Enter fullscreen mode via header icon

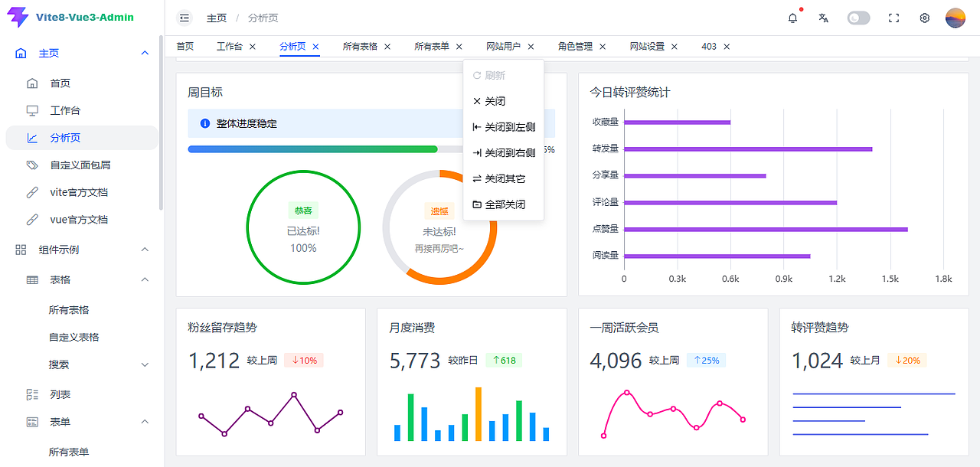[x=893, y=18]
